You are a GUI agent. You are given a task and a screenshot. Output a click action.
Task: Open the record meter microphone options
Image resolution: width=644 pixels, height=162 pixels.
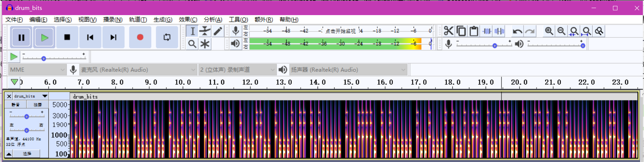point(236,31)
